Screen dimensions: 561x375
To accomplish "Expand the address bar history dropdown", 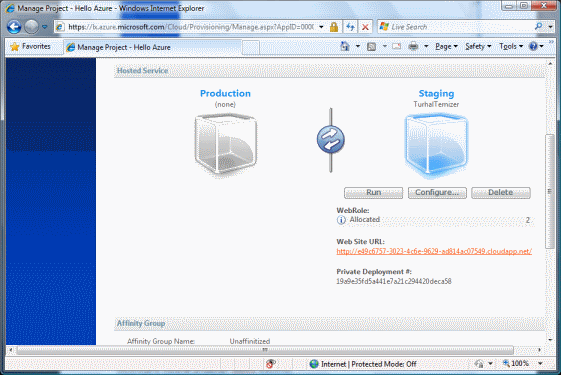I will (321, 27).
